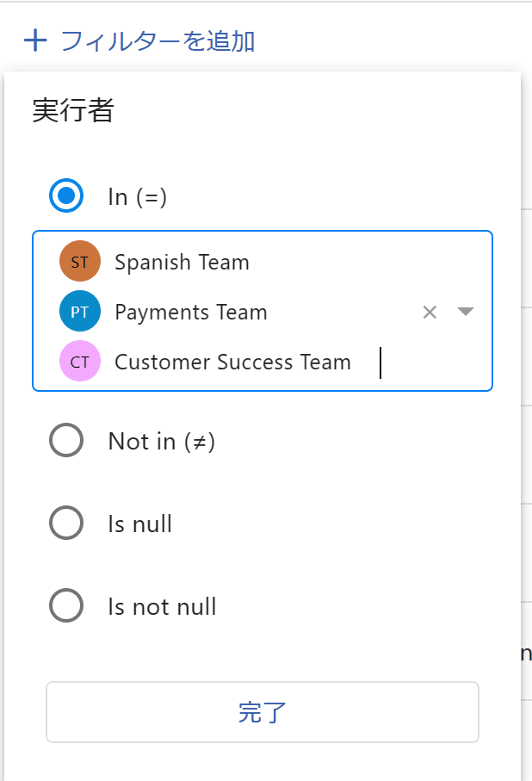Click the Spanish Team entry label
Image resolution: width=532 pixels, height=781 pixels.
pyautogui.click(x=182, y=263)
